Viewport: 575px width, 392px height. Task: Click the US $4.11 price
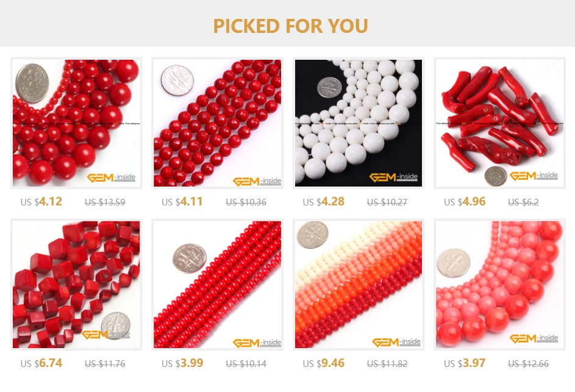tap(182, 202)
